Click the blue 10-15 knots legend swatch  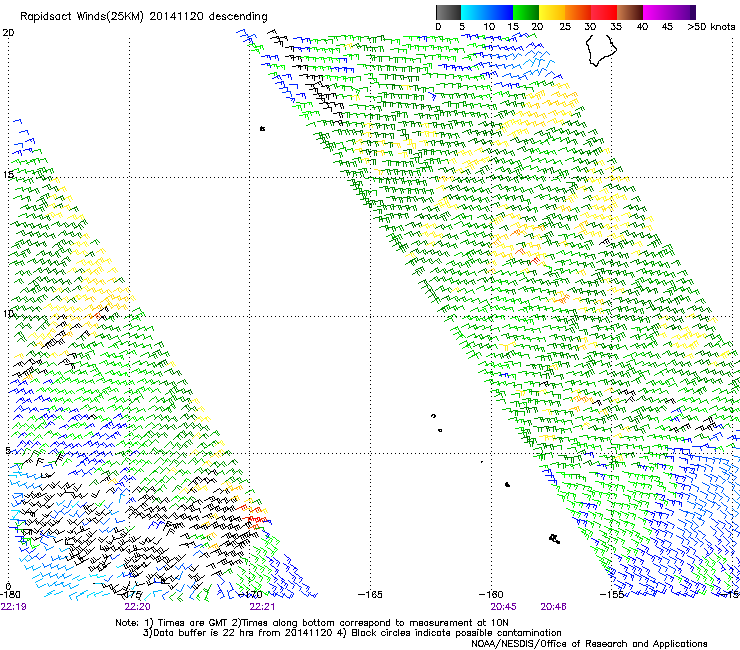point(500,12)
